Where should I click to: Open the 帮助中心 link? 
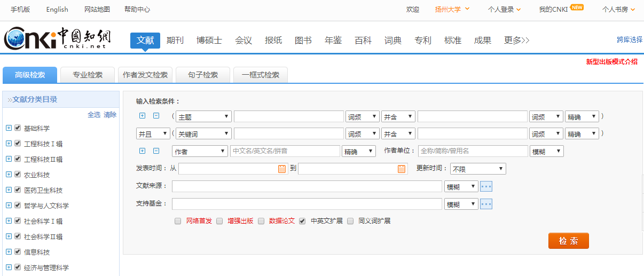click(x=137, y=9)
